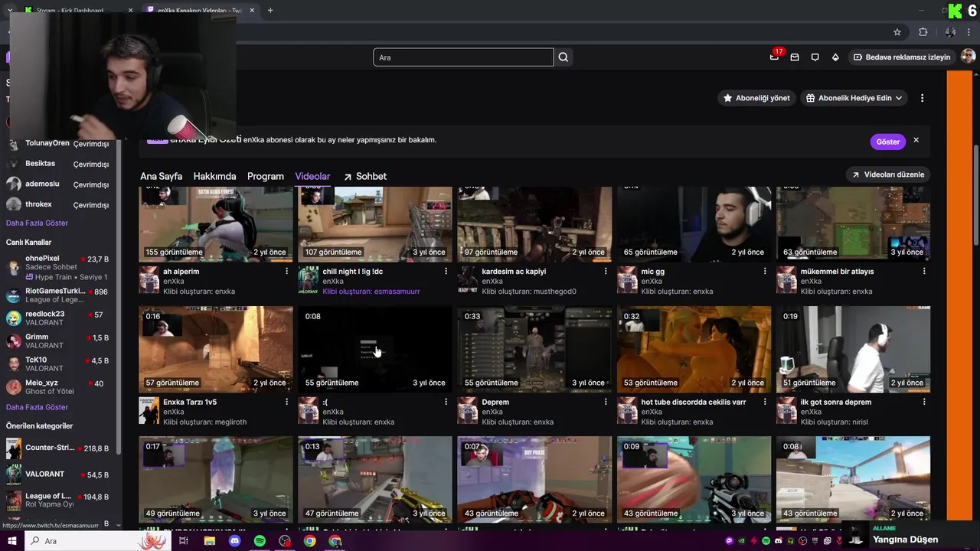Image resolution: width=980 pixels, height=551 pixels.
Task: Click 'Aboneliği yönet' button
Action: 756,98
